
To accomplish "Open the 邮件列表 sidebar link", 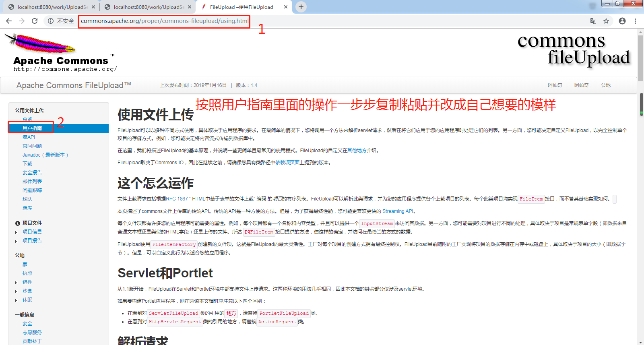I will (x=32, y=182).
